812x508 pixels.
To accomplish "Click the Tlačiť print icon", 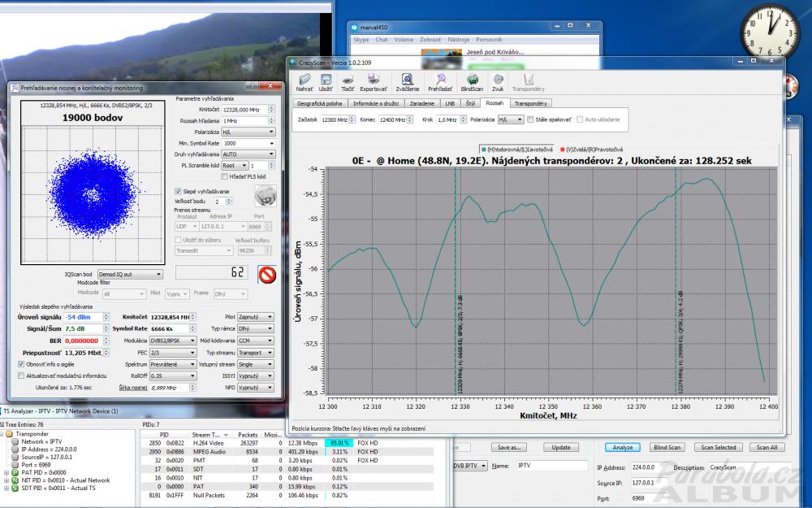I will [x=348, y=80].
